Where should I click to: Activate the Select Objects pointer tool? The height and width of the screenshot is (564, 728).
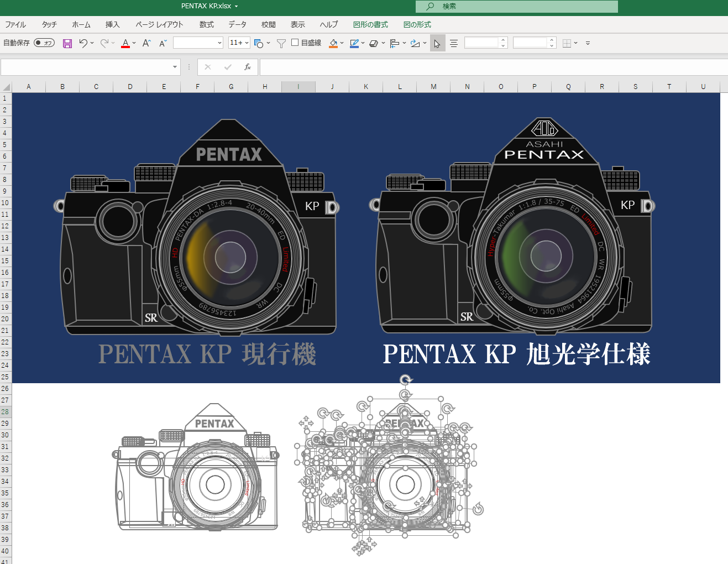pos(437,43)
